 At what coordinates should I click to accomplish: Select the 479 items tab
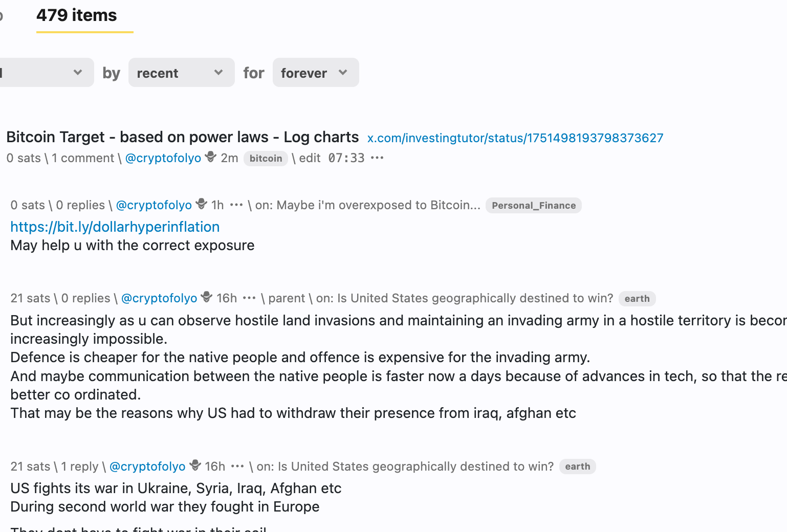(x=77, y=15)
